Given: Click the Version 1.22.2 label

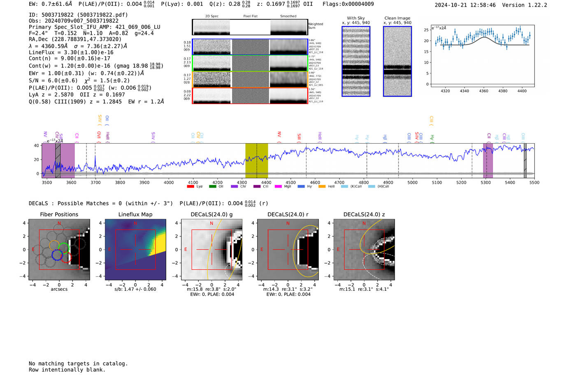Looking at the screenshot, I should [525, 5].
